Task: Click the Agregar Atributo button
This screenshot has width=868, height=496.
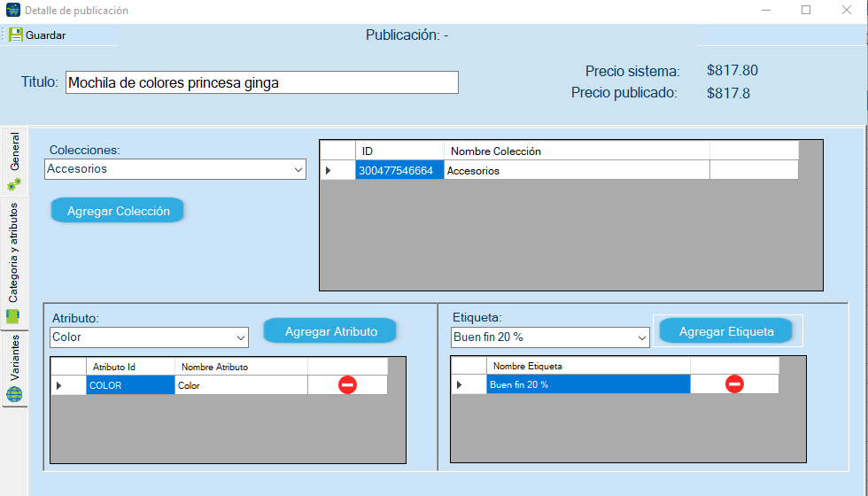Action: pyautogui.click(x=330, y=331)
